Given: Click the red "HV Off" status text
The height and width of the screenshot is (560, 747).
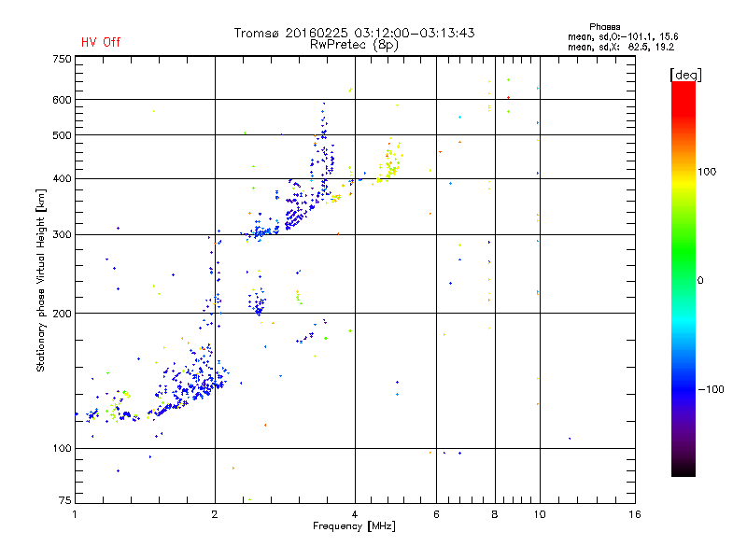Looking at the screenshot, I should (101, 42).
